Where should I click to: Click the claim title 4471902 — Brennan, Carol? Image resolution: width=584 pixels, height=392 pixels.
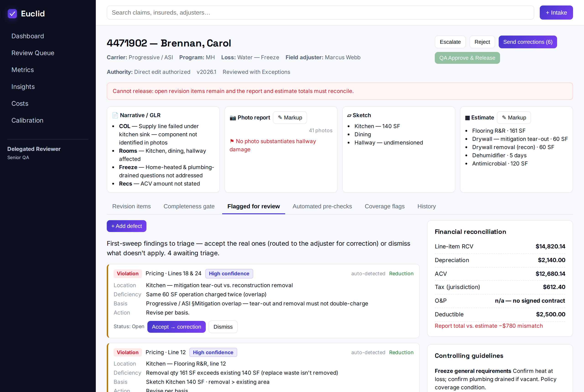click(x=169, y=43)
